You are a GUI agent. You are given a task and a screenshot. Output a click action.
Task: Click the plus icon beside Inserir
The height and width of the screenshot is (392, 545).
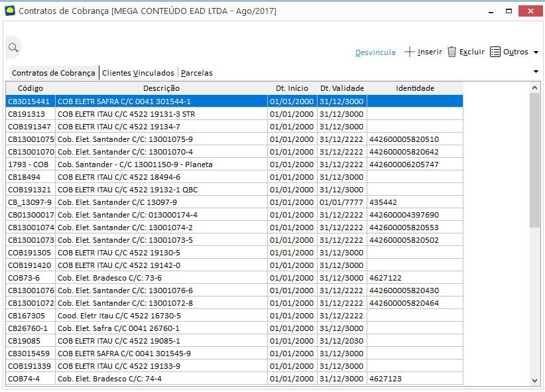(410, 52)
